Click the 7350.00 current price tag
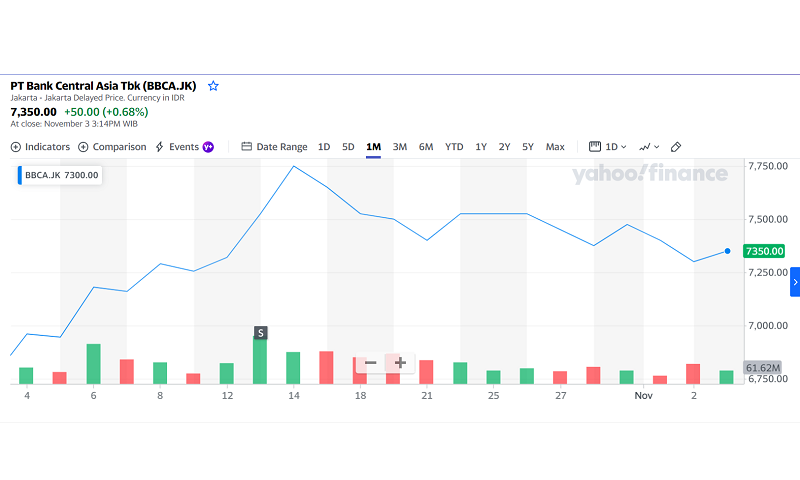Viewport: 800px width, 480px height. click(764, 251)
